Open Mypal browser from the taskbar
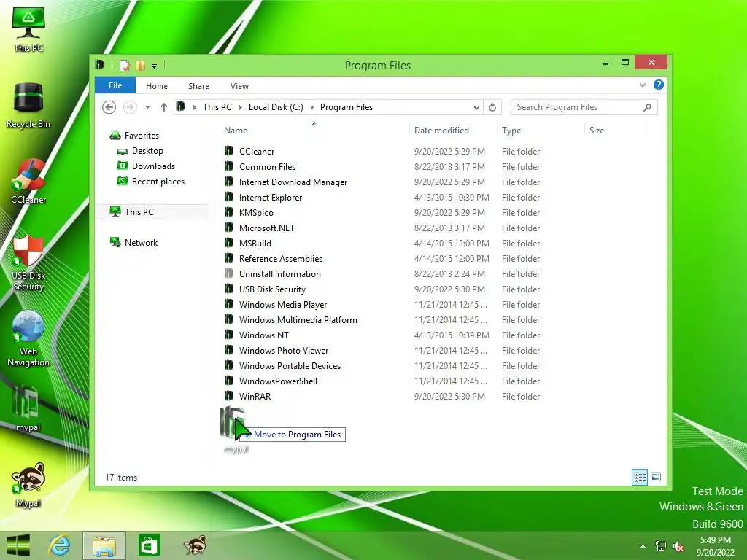Screen dimensions: 747x560 tap(196, 545)
